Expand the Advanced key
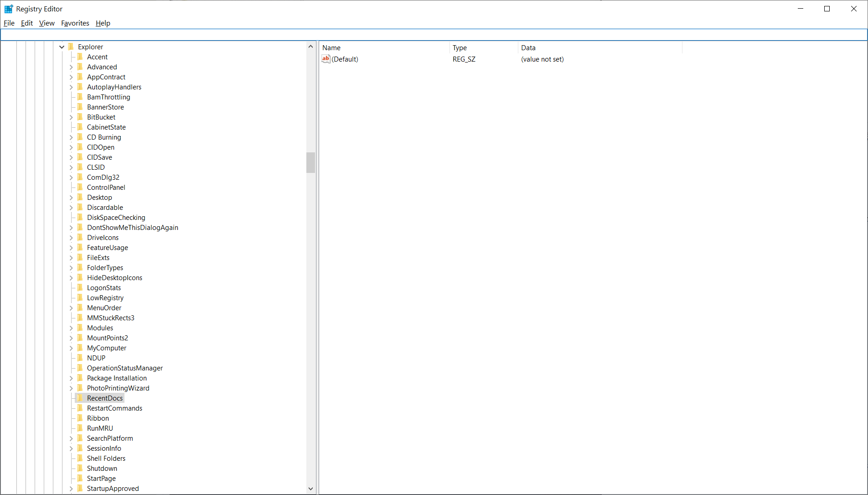Screen dimensions: 868x495 coord(71,67)
